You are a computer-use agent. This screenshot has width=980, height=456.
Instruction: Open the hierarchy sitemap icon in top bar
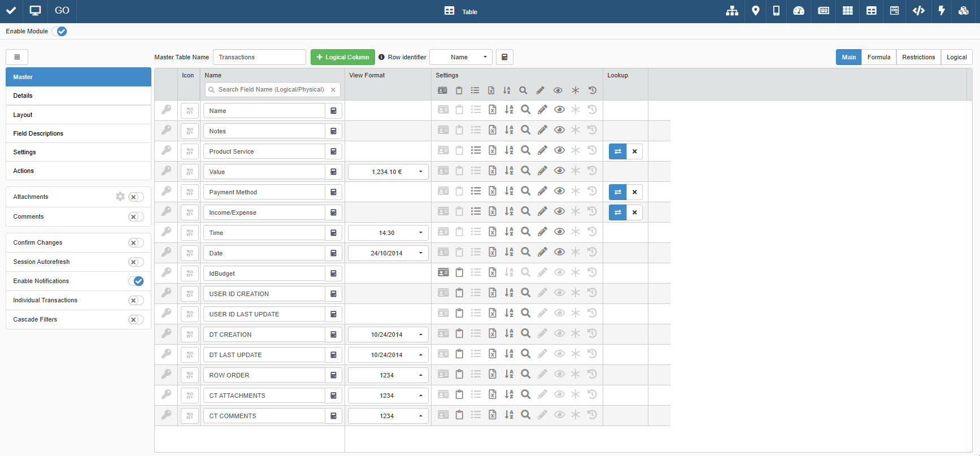pyautogui.click(x=732, y=11)
